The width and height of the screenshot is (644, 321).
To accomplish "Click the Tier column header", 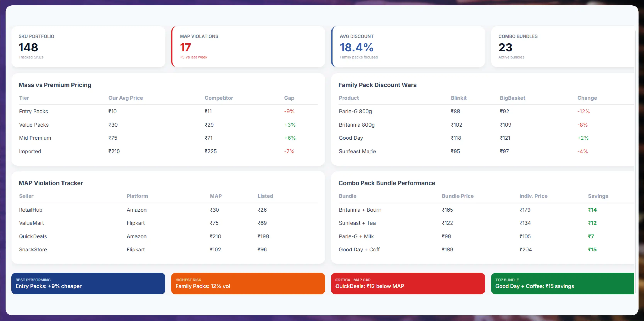I will click(x=24, y=98).
